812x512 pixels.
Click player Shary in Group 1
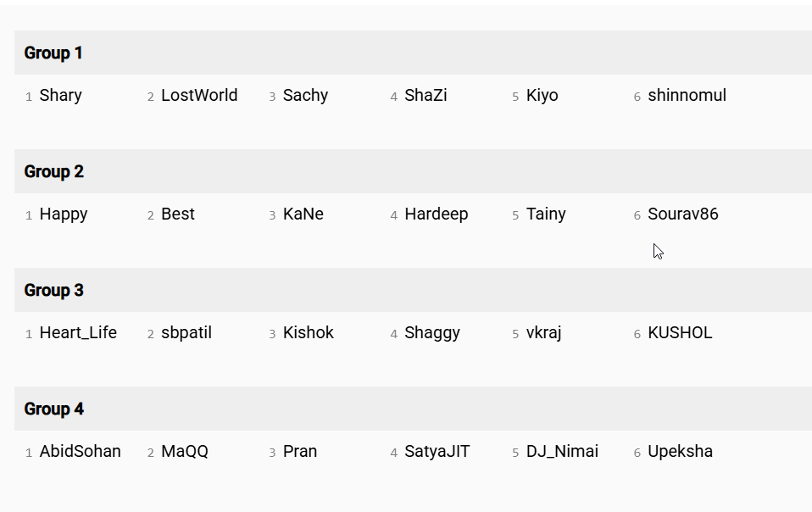[x=60, y=96]
